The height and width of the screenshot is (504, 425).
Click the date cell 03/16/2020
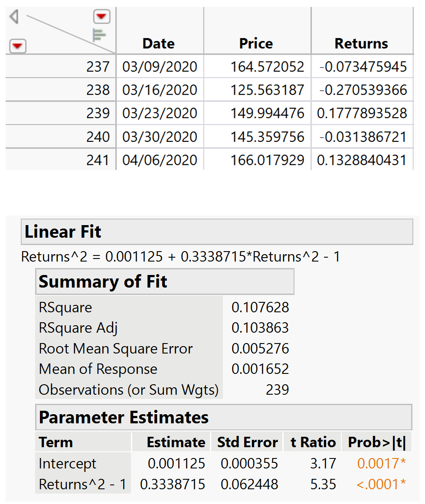(160, 90)
